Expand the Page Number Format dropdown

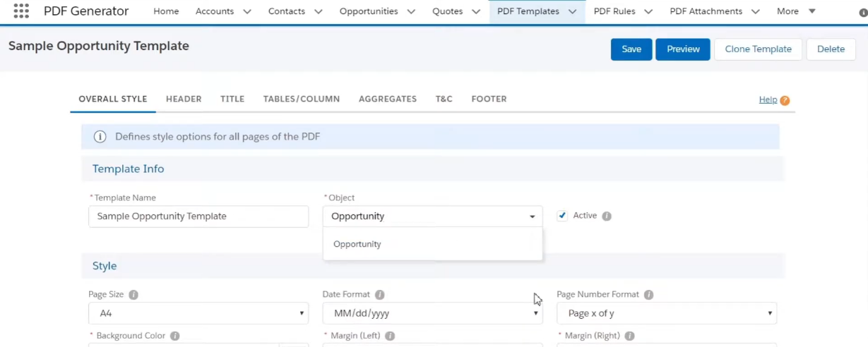(x=667, y=313)
